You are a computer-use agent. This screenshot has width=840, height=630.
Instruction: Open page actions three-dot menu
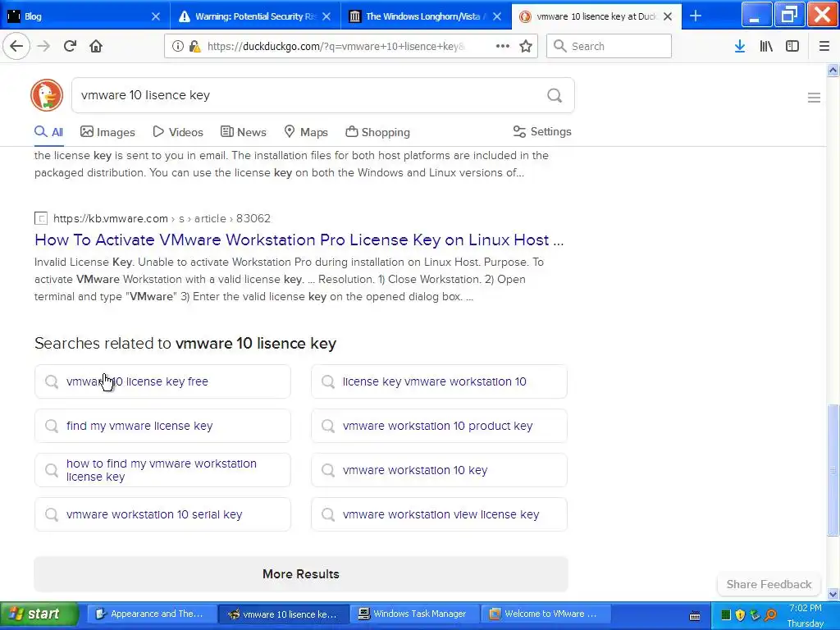click(503, 46)
